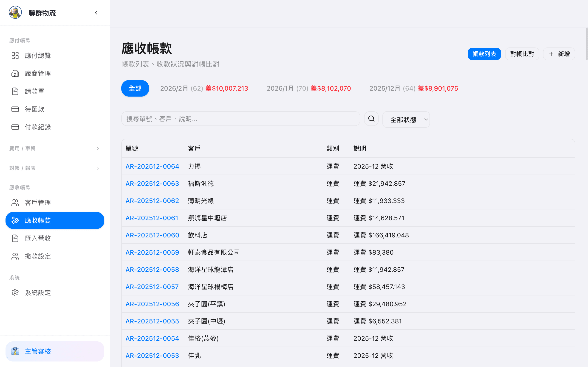The height and width of the screenshot is (367, 588).
Task: Select the 付款紀錄 payment records icon
Action: pyautogui.click(x=15, y=127)
